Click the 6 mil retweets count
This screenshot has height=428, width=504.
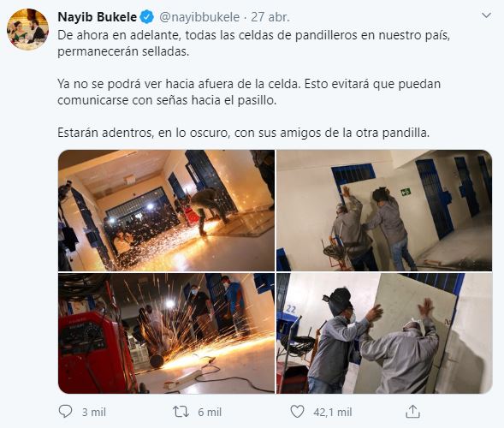pyautogui.click(x=210, y=413)
